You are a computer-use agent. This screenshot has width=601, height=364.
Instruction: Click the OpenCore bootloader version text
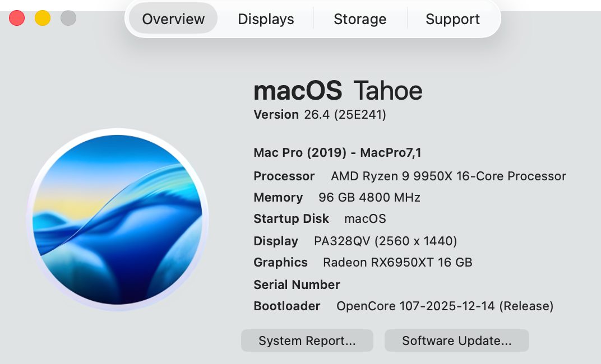point(445,306)
